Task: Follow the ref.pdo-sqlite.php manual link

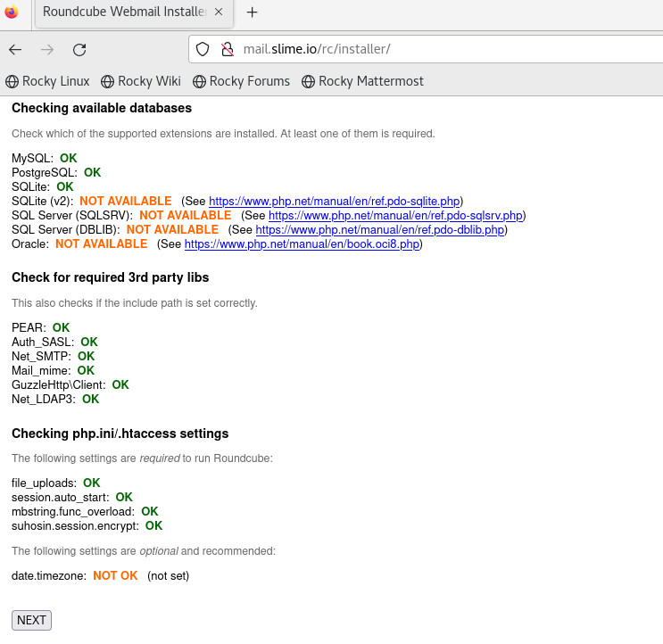Action: tap(335, 202)
